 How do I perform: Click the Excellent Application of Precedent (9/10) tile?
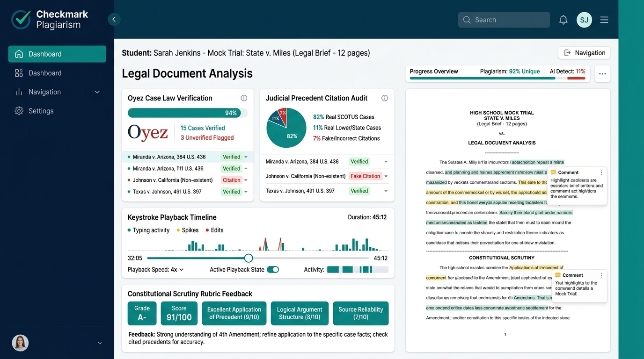234,313
